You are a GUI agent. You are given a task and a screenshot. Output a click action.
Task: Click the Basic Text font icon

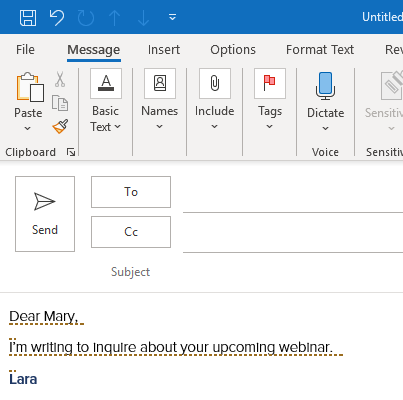pos(106,84)
